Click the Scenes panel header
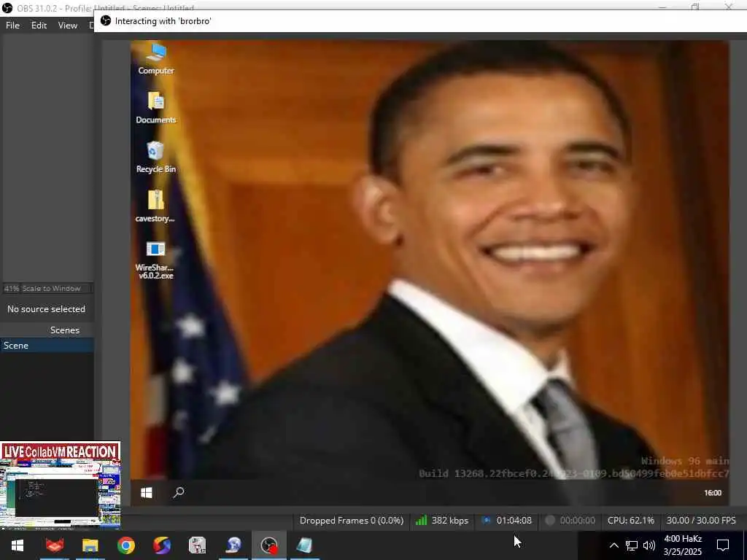 click(x=47, y=330)
